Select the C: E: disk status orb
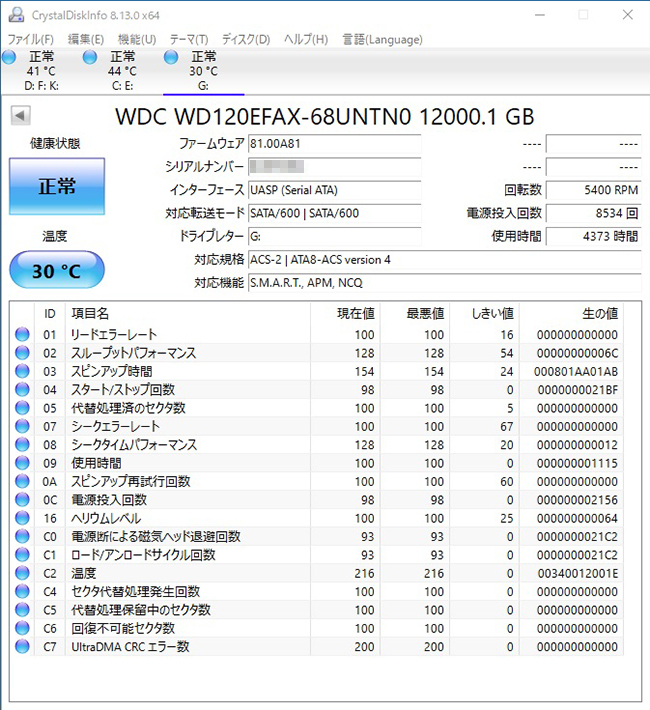The width and height of the screenshot is (650, 710). coord(91,59)
